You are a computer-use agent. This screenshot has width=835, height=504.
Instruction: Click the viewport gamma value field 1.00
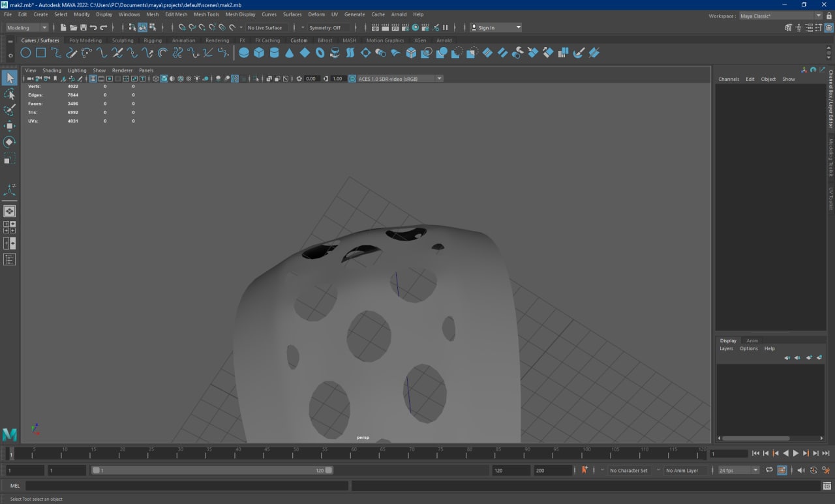tap(337, 78)
